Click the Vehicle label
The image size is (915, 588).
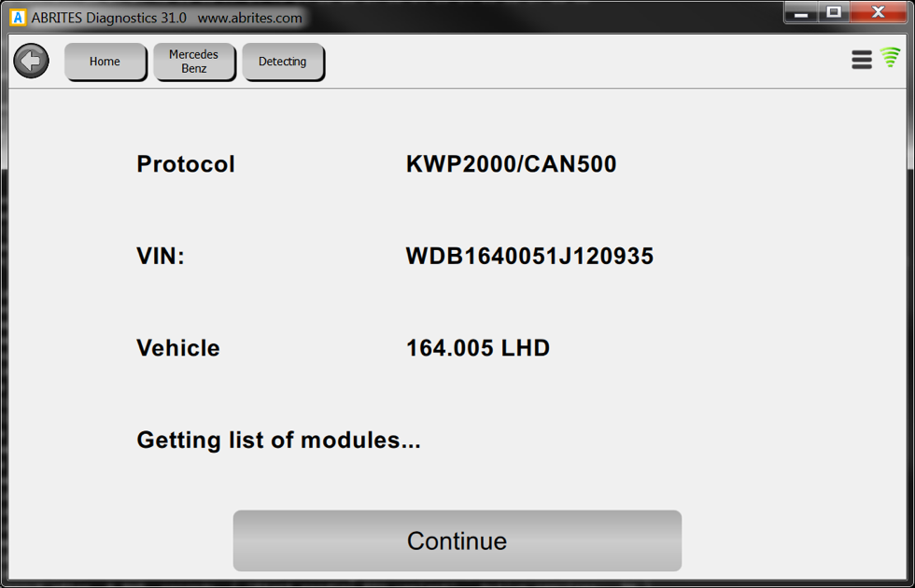(178, 348)
